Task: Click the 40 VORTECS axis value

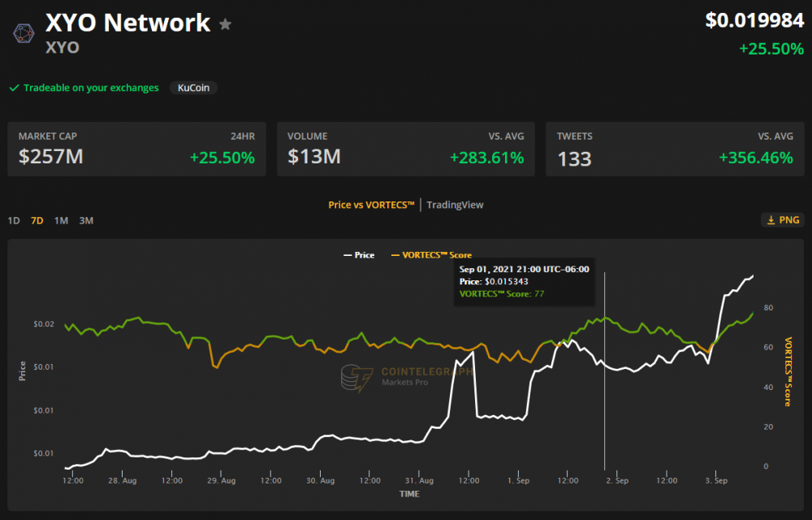Action: tap(768, 388)
